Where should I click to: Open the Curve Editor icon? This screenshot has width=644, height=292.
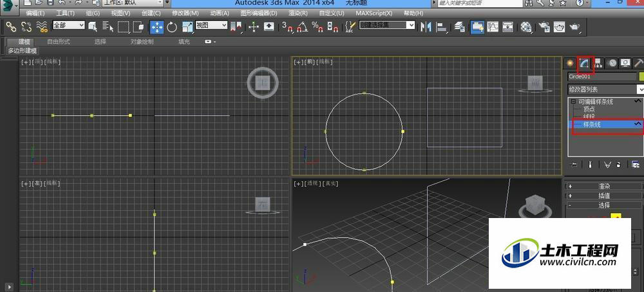tap(493, 27)
